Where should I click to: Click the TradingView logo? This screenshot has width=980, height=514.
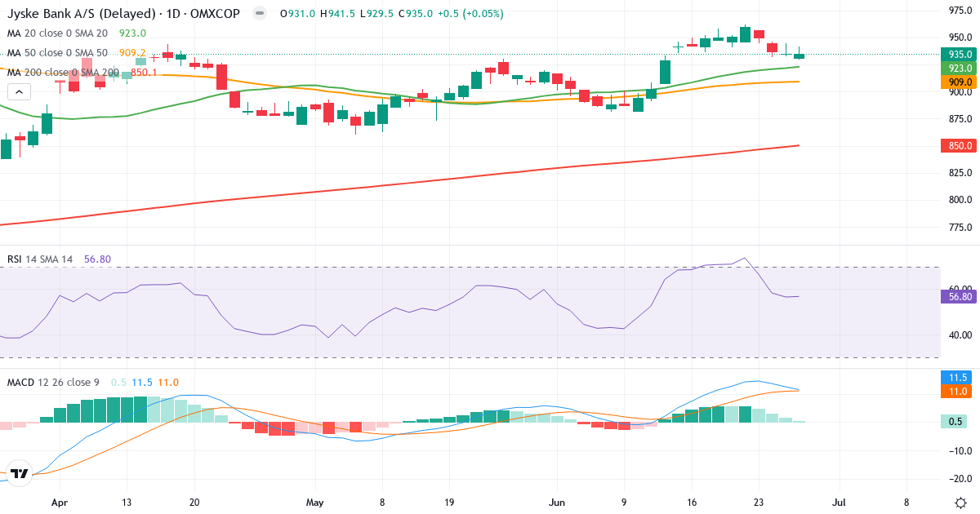pyautogui.click(x=20, y=472)
